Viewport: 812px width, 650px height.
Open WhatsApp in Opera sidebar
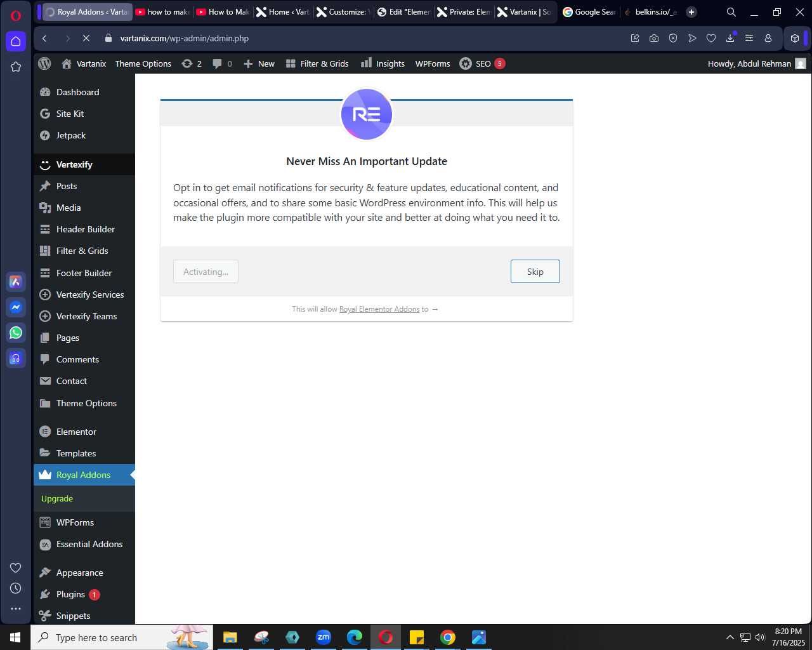coord(16,333)
